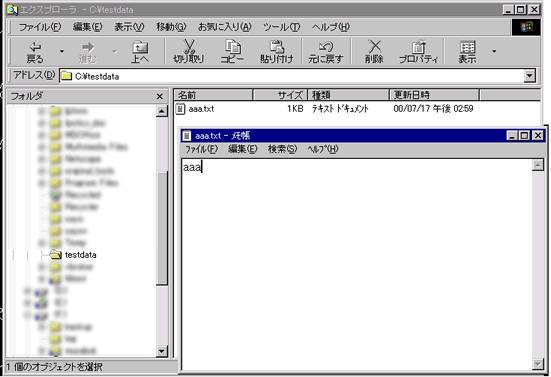Open Explorer 表示(V) menu
551x377 pixels.
[129, 27]
